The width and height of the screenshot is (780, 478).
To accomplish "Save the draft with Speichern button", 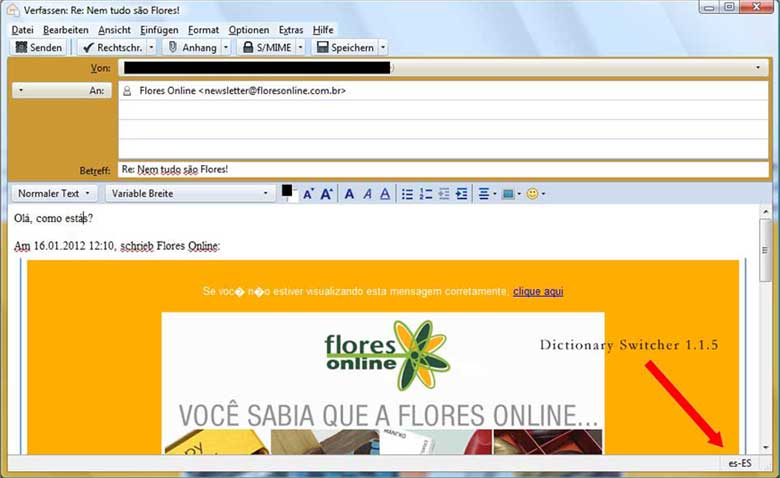I will (345, 47).
